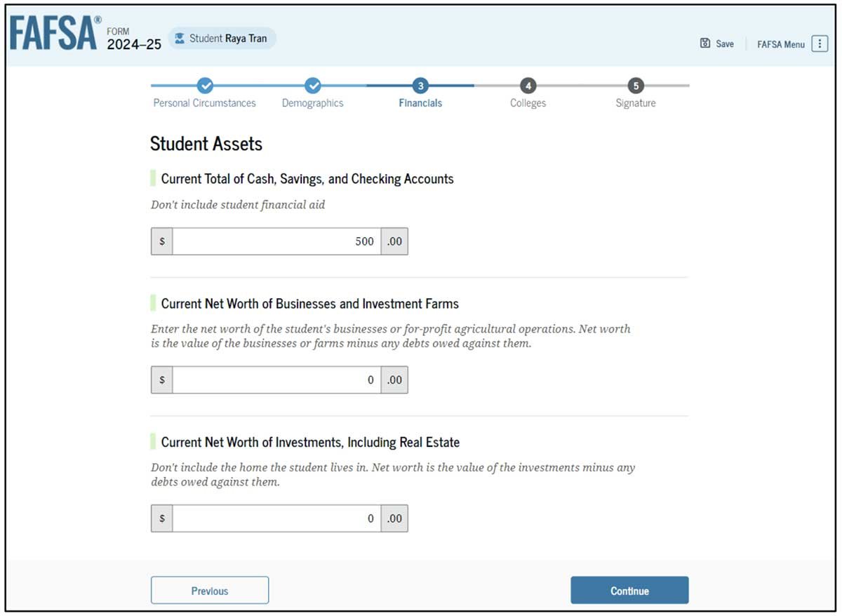
Task: Click the 'Current Net Worth of Businesses and Investment Farms' label
Action: 310,304
